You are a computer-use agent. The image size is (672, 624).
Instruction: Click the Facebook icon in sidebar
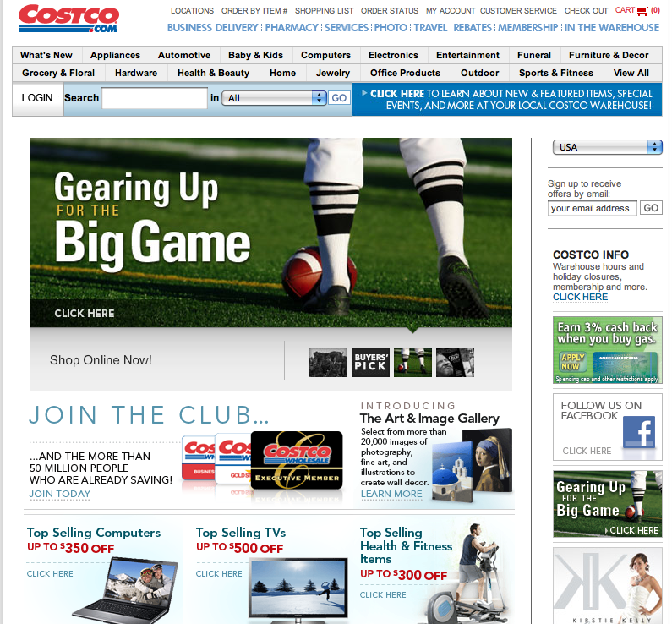638,432
